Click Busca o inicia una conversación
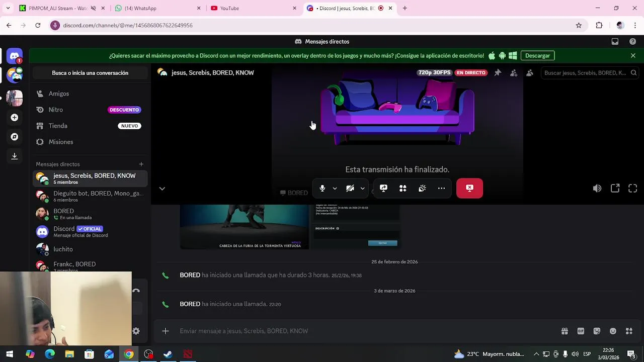644x362 pixels. (x=90, y=73)
